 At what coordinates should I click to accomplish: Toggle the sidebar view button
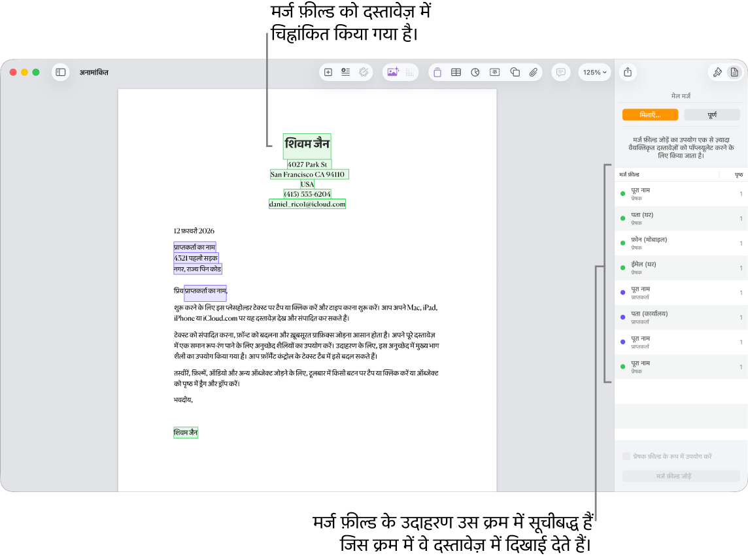[61, 73]
